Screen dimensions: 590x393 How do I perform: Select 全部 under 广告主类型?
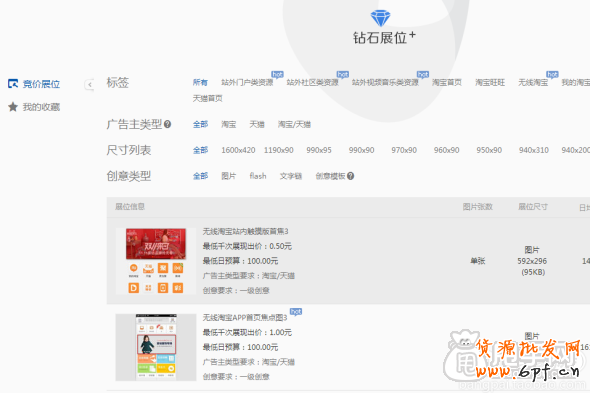coord(200,124)
